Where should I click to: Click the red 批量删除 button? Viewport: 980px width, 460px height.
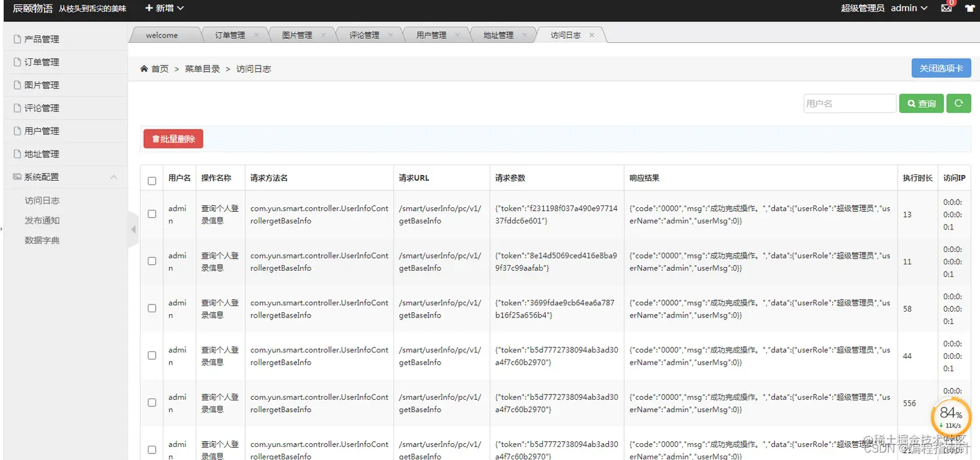coord(173,139)
